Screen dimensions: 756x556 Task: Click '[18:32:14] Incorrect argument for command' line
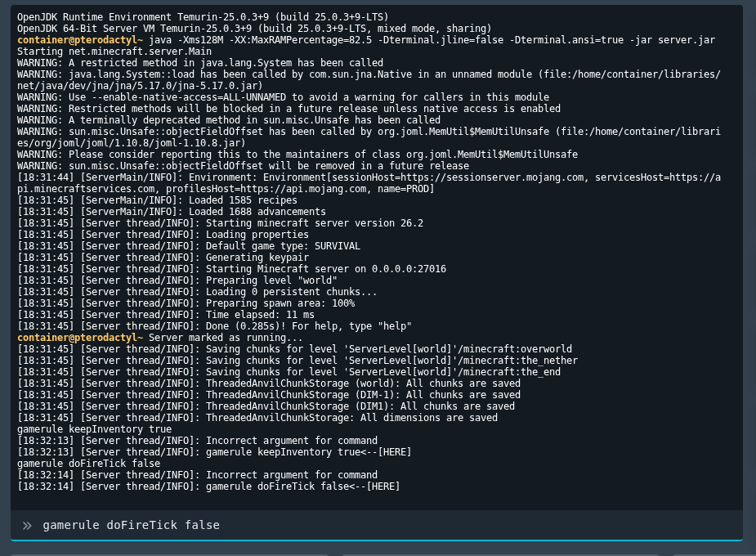[x=197, y=475]
